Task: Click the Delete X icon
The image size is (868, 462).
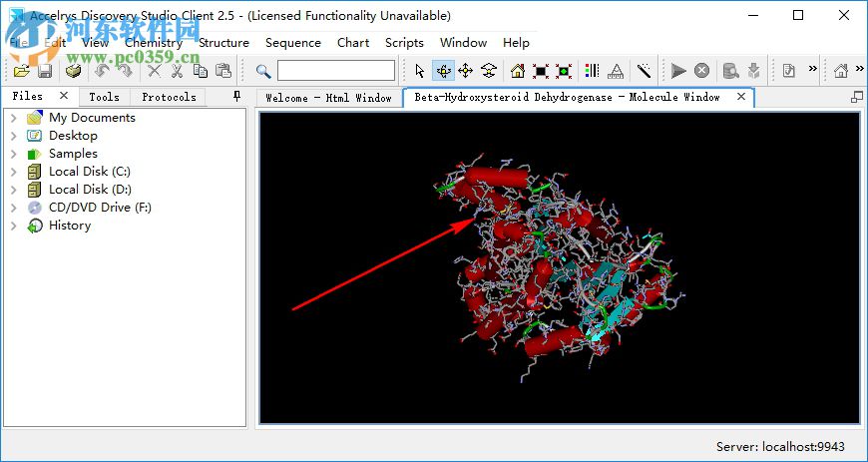Action: pos(155,71)
